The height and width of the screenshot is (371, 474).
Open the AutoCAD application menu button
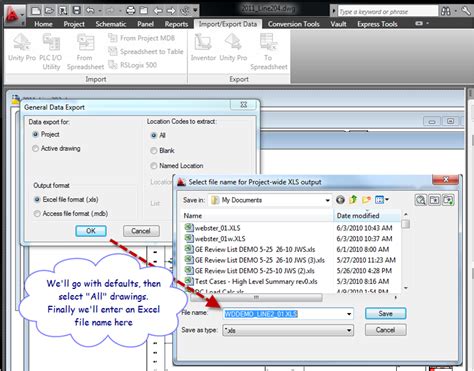tap(14, 14)
